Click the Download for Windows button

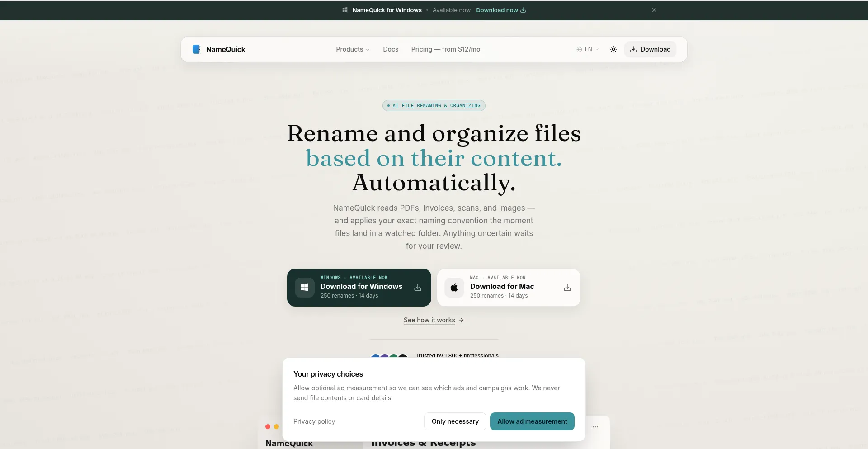pos(359,288)
